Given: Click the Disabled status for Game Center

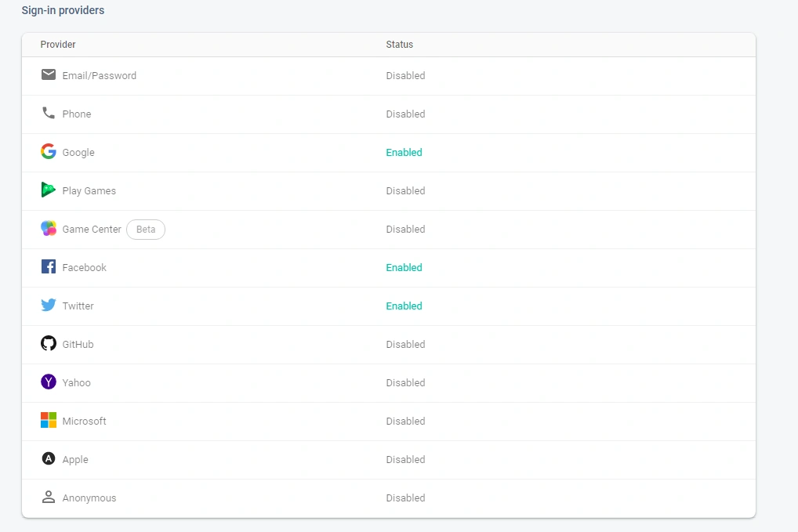Looking at the screenshot, I should 405,230.
